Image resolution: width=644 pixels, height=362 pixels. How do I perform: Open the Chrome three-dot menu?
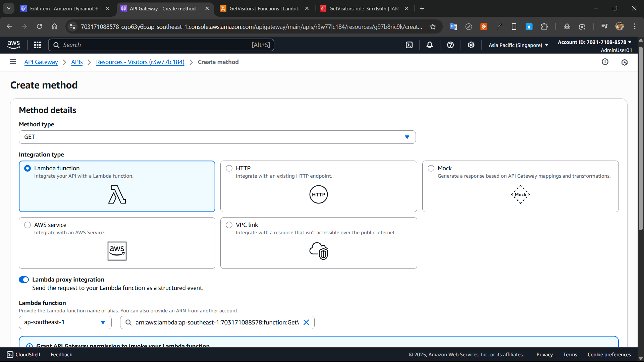[635, 26]
